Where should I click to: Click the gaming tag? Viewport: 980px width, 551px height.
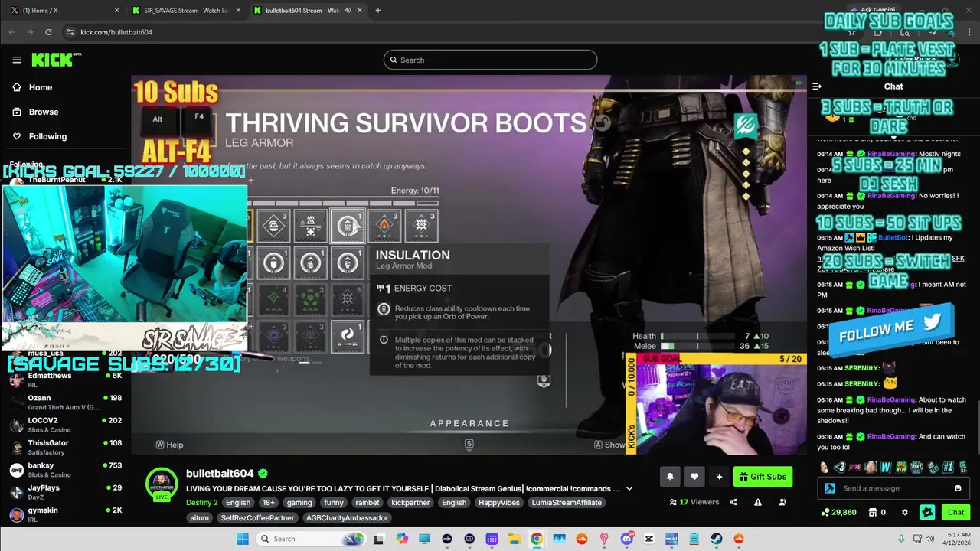(299, 503)
